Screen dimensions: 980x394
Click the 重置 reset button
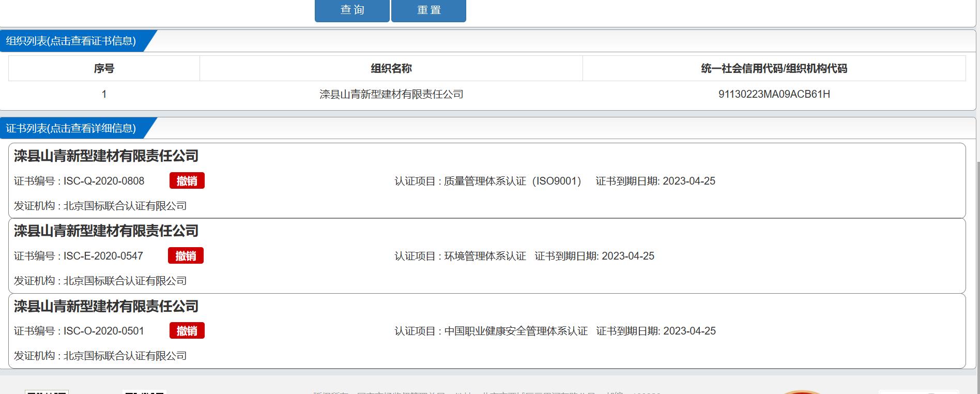pyautogui.click(x=428, y=10)
